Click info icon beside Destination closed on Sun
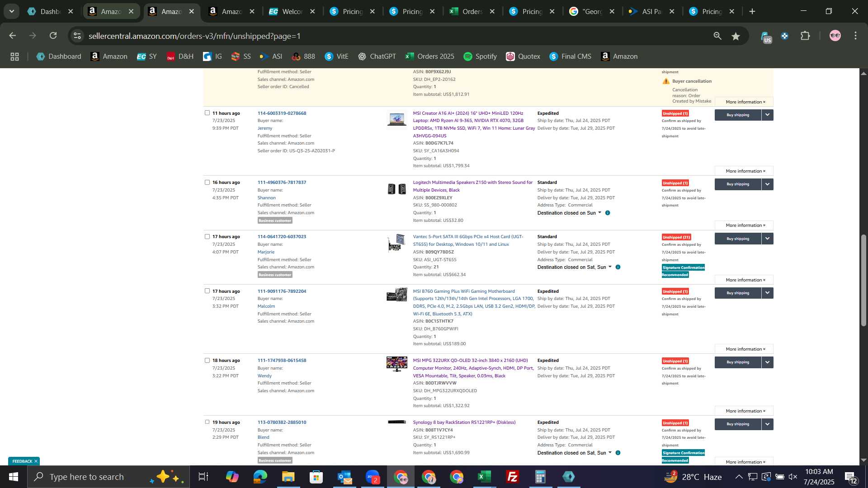Screen dimensions: 868x488 608,213
